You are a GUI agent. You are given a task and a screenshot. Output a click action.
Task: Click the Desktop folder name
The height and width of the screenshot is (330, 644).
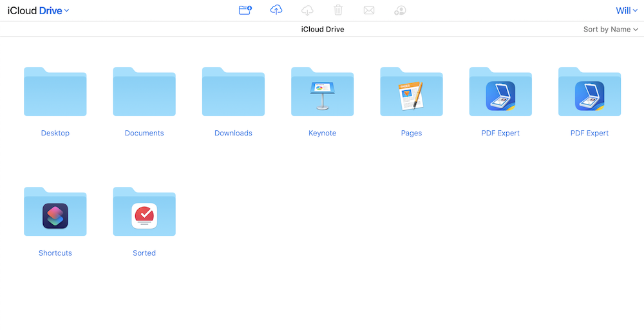click(x=55, y=133)
